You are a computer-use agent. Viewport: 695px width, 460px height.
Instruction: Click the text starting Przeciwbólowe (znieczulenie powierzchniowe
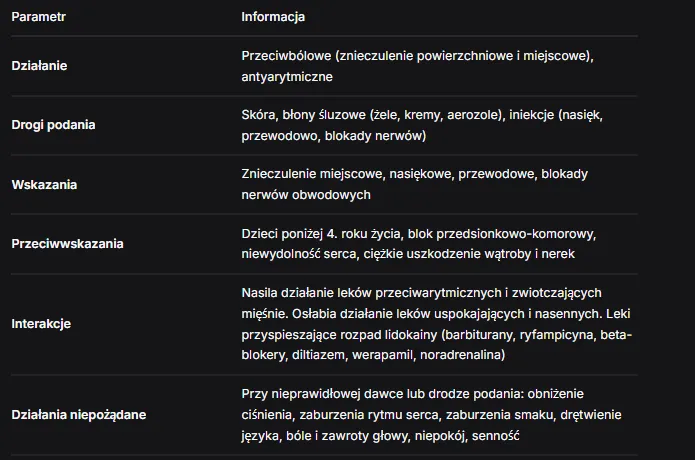pyautogui.click(x=418, y=56)
